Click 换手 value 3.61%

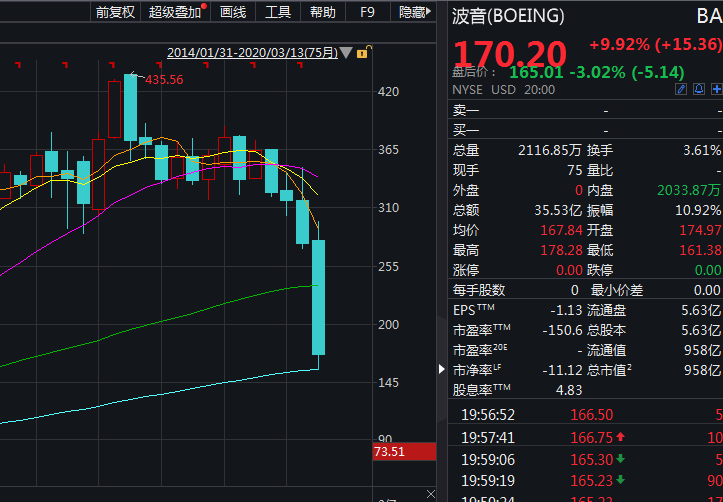coord(702,150)
